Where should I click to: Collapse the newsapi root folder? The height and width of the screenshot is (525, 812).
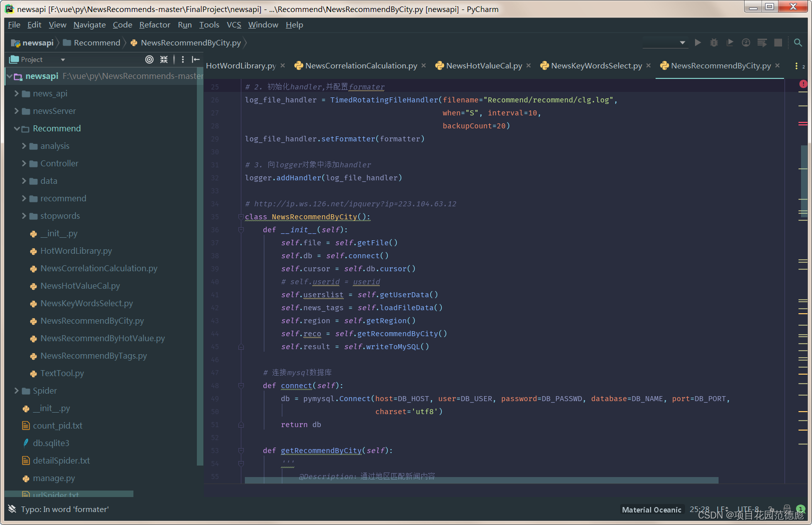9,76
